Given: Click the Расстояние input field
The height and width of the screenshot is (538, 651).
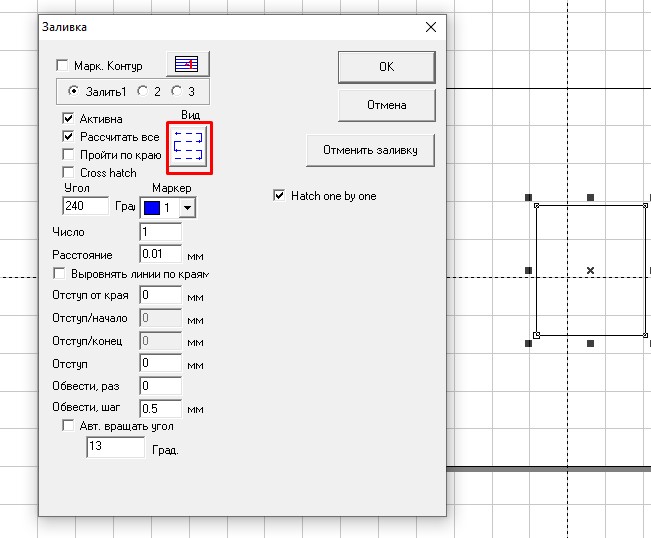Looking at the screenshot, I should pyautogui.click(x=160, y=254).
